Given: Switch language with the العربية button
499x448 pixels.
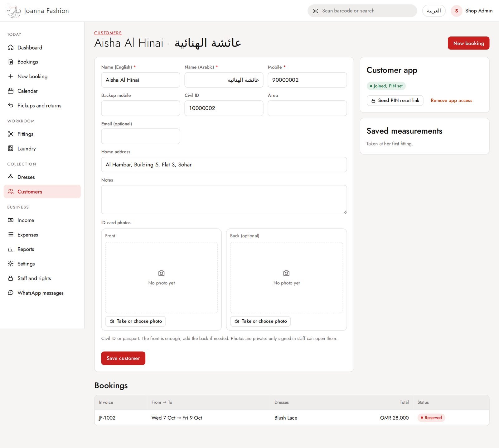Looking at the screenshot, I should point(434,11).
